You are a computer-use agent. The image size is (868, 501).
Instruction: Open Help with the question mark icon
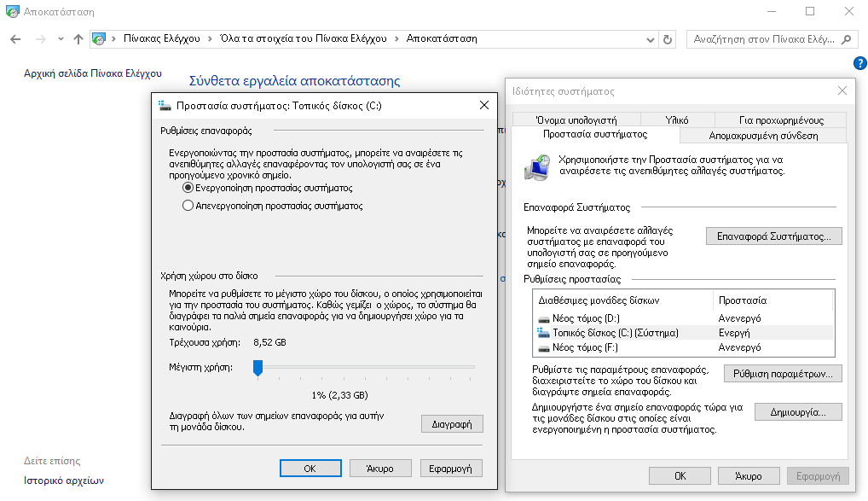point(859,63)
